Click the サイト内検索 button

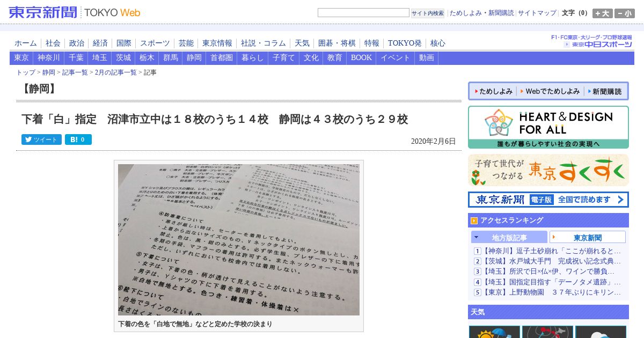click(428, 13)
